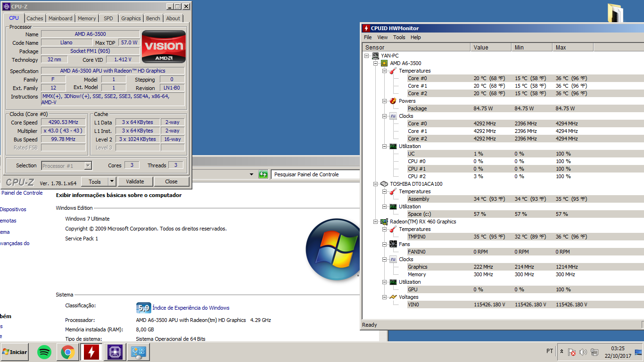This screenshot has height=362, width=644.
Task: Click the thermometer icon under Radeon RX 460
Action: click(x=393, y=229)
